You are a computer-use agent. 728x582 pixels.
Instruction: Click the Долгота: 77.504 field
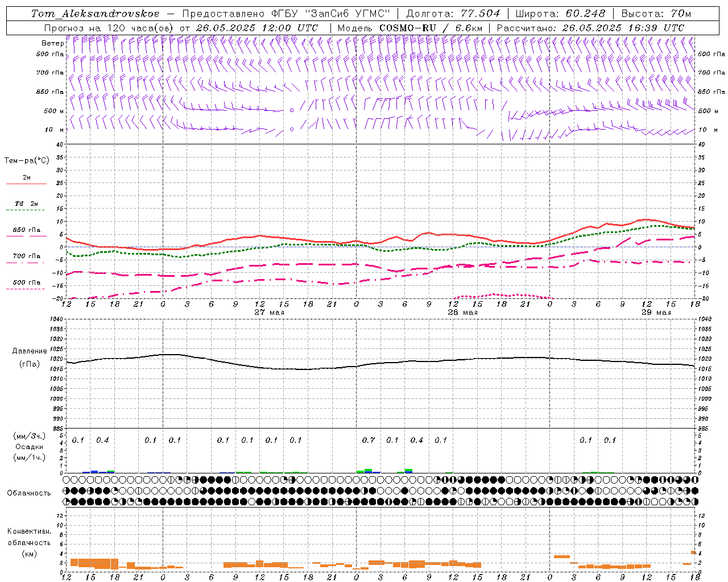453,14
